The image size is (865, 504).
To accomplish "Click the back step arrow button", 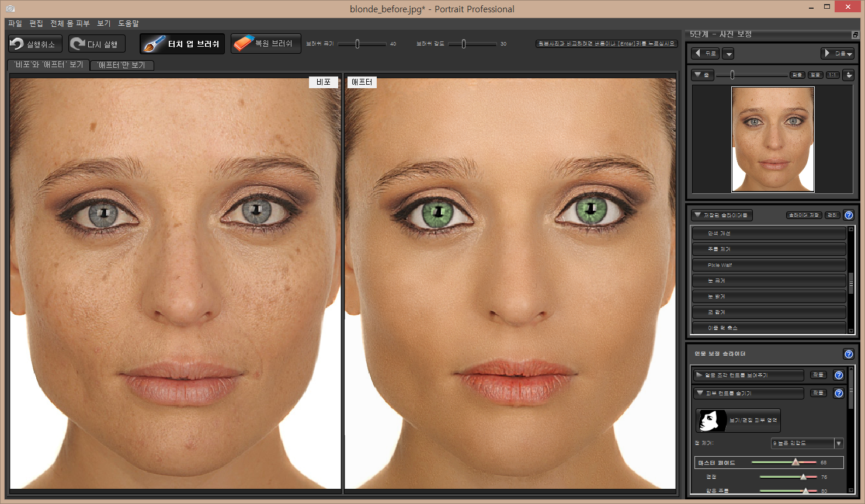I will [x=705, y=53].
